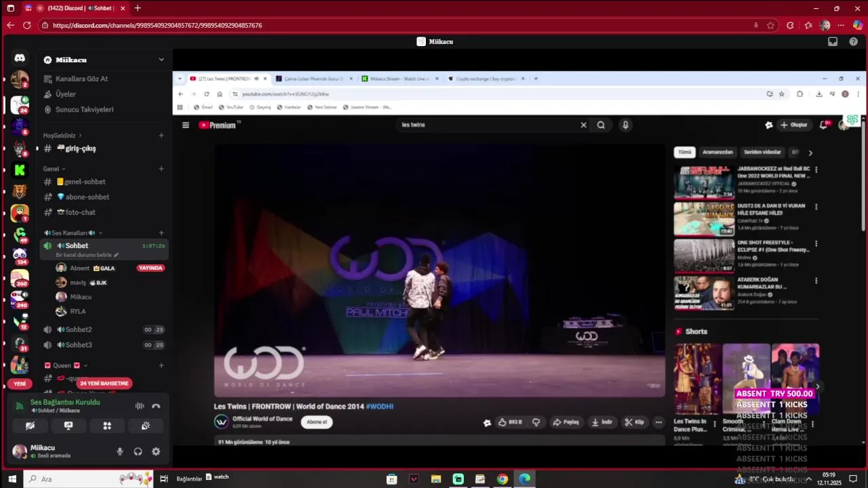Collapse the HoşGeldiniz category
Viewport: 868px width, 488px height.
click(x=62, y=136)
